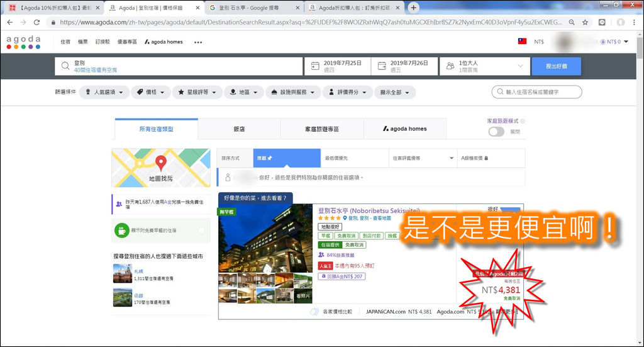This screenshot has width=644, height=347.
Task: Click 函館 city link
Action: [x=138, y=295]
